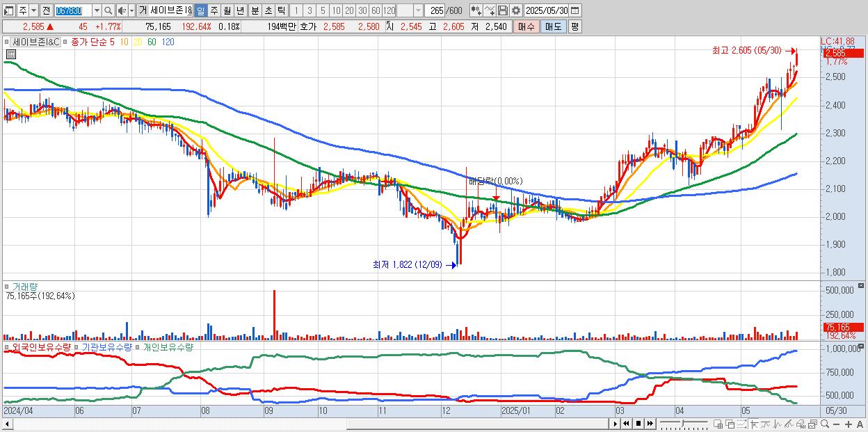Viewport: 868px width, 432px height.
Task: Click the stop button in the bottom toolbar
Action: [x=638, y=424]
